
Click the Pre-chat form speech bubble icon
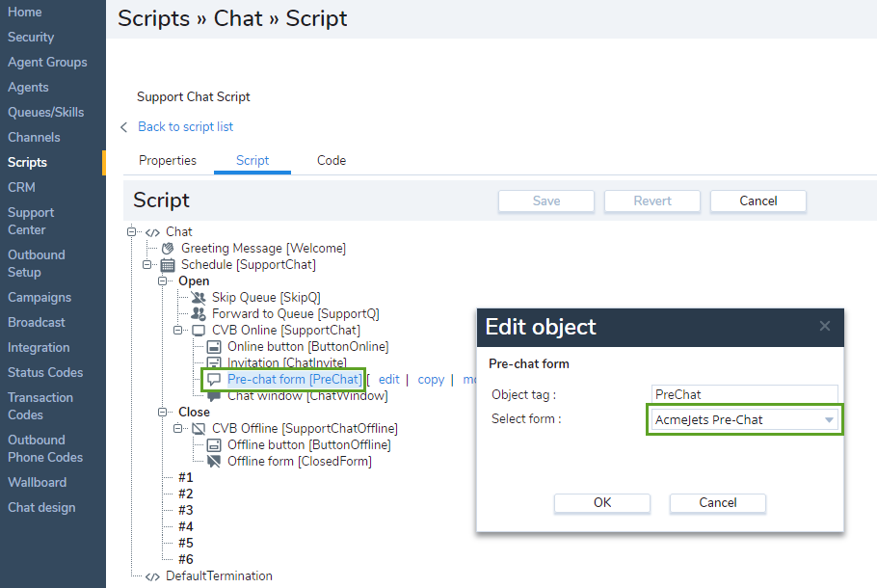click(214, 380)
